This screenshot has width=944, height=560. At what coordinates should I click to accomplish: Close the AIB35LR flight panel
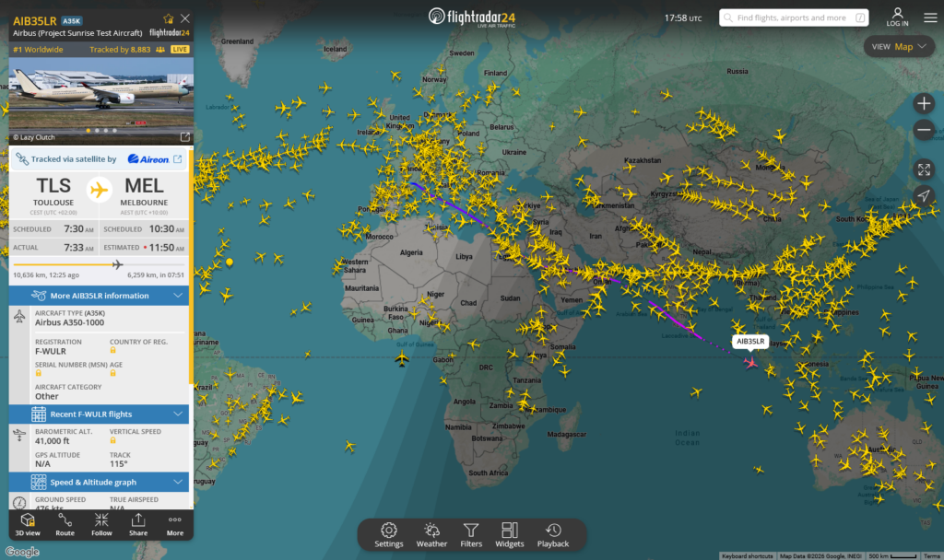(184, 18)
